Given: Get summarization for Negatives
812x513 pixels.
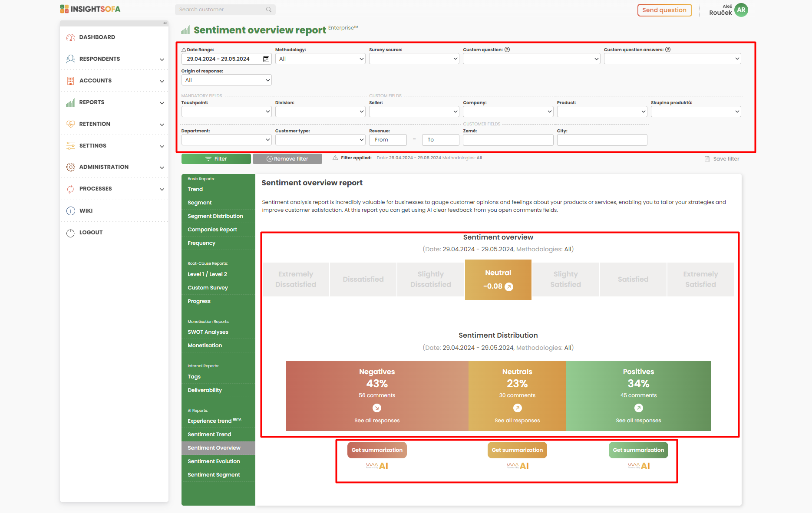Looking at the screenshot, I should pos(377,450).
